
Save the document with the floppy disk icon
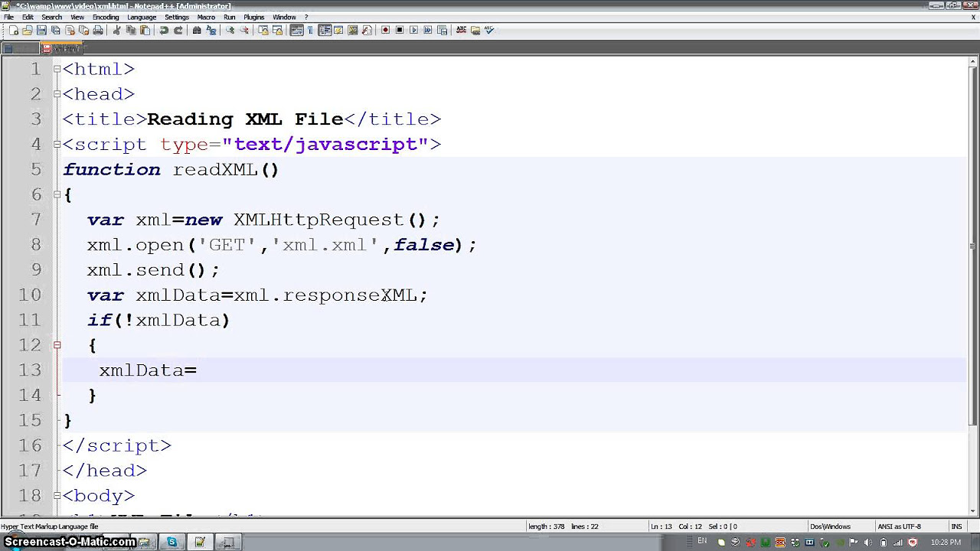pos(41,31)
